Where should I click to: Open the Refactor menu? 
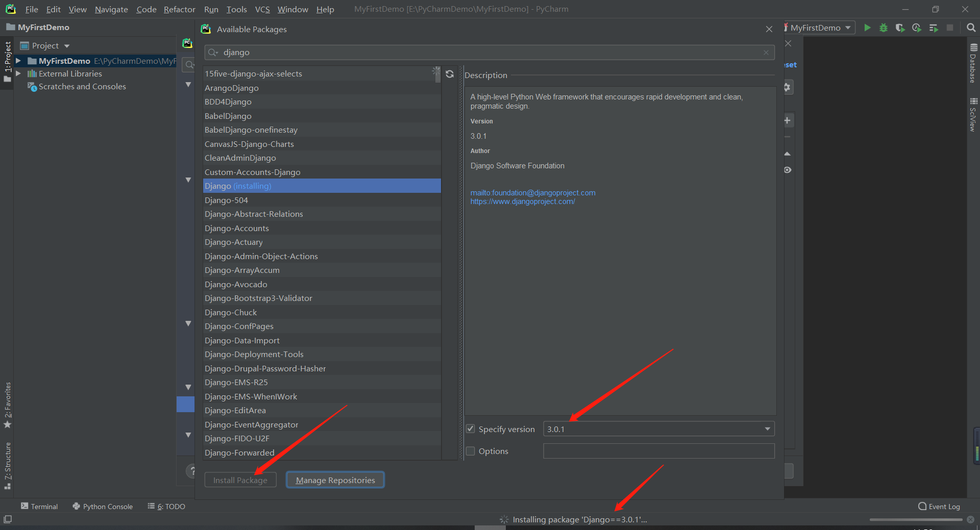[179, 9]
